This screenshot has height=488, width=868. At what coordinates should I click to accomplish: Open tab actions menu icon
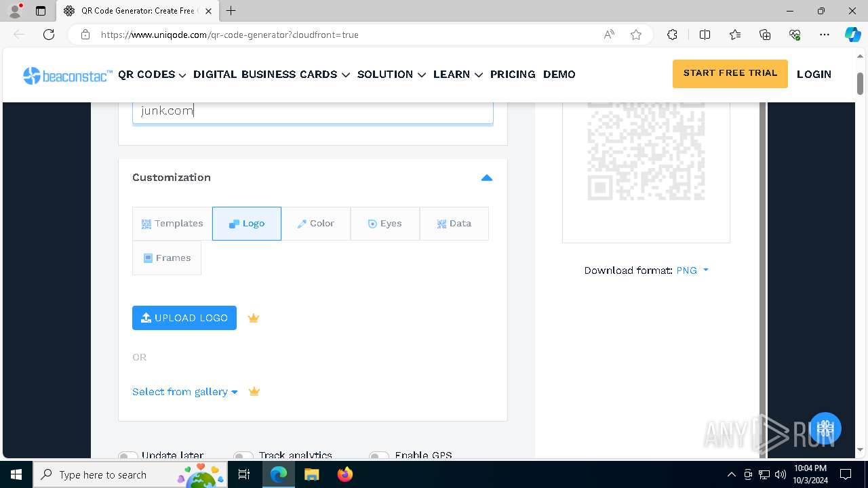(x=41, y=11)
